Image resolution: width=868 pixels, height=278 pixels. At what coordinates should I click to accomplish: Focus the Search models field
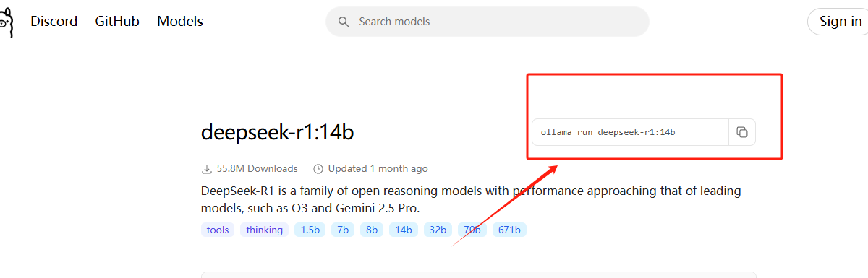click(488, 22)
